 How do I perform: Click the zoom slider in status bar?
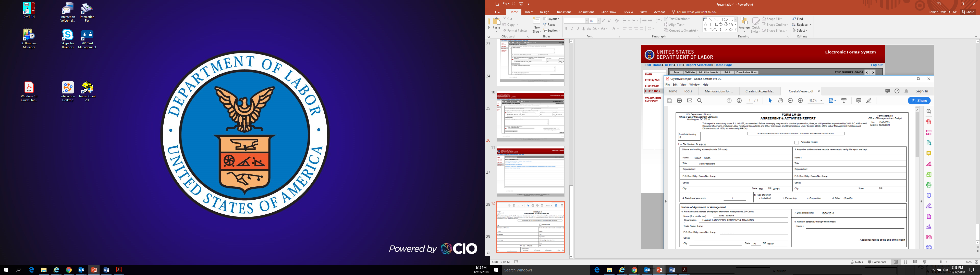[x=940, y=262]
